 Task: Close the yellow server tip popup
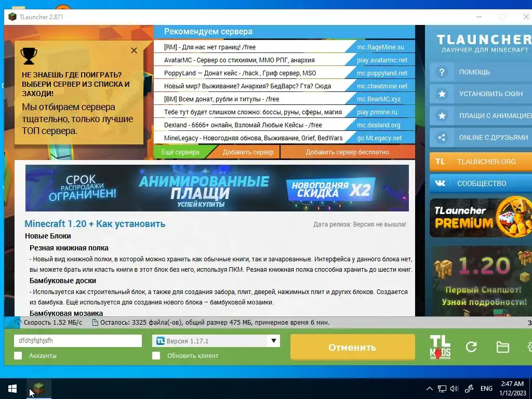pos(134,50)
